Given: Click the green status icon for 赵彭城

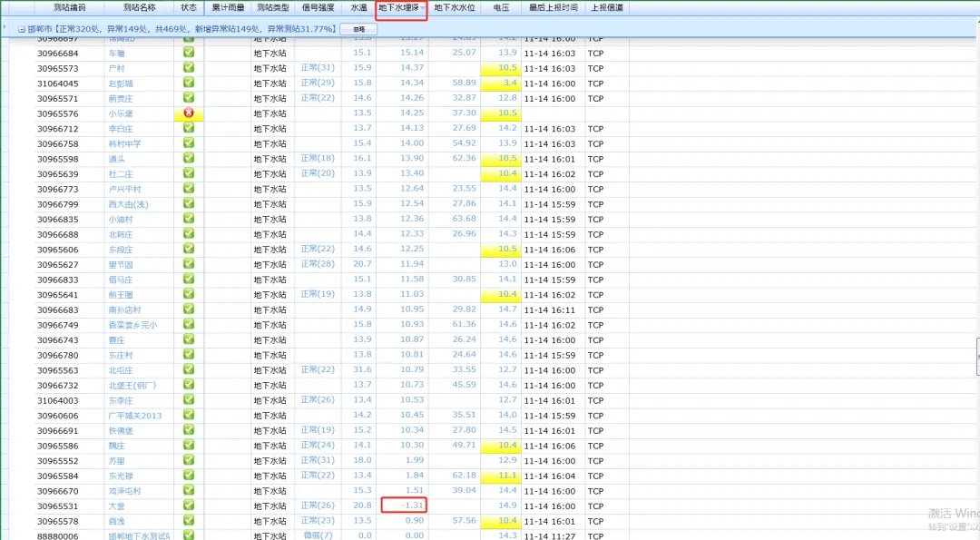Looking at the screenshot, I should (189, 83).
